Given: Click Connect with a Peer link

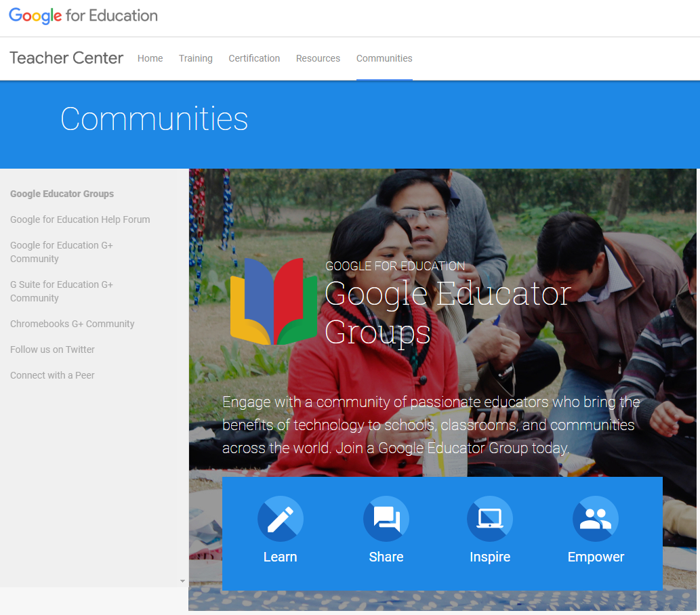Looking at the screenshot, I should [x=52, y=375].
